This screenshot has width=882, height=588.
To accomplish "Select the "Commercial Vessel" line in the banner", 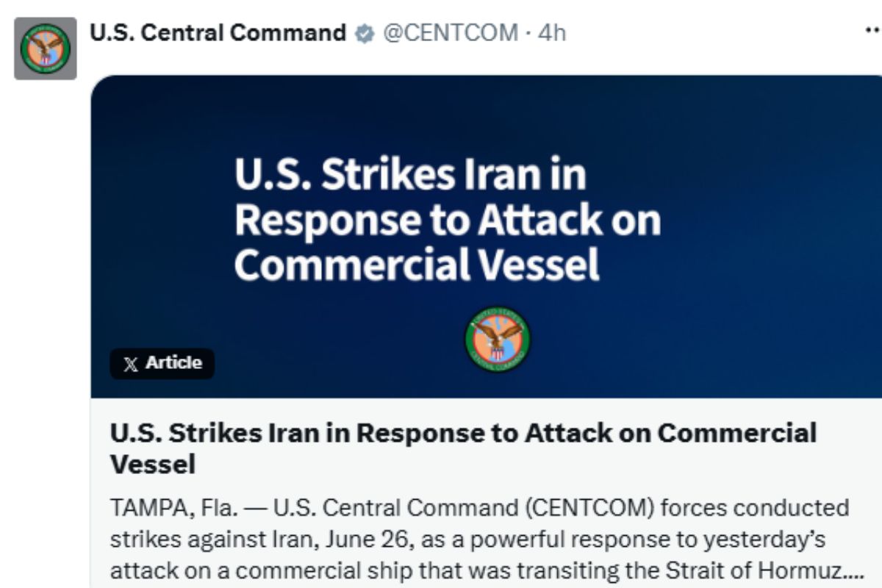I will [417, 265].
